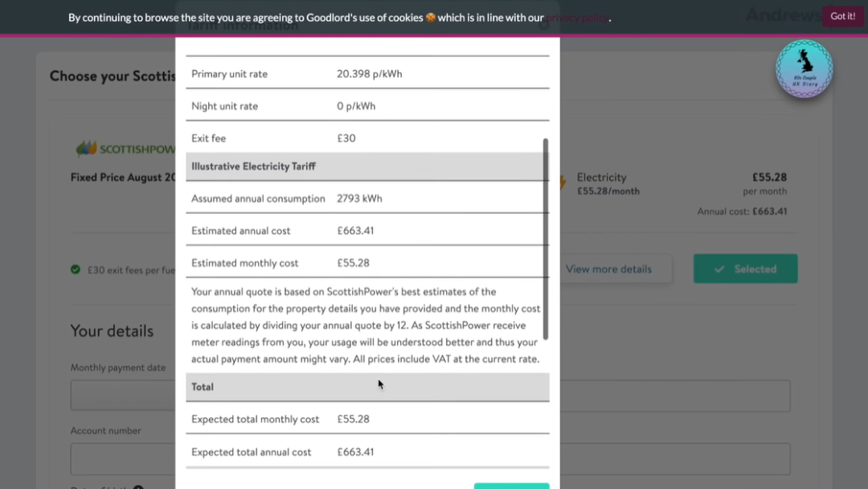Open View more details for the tariff
The width and height of the screenshot is (868, 489).
click(x=608, y=269)
